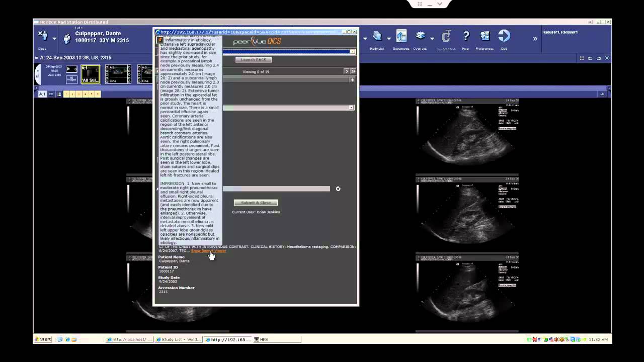Viewport: 644px width, 362px height.
Task: Open the dropdown arrow beside Close
Action: click(54, 39)
